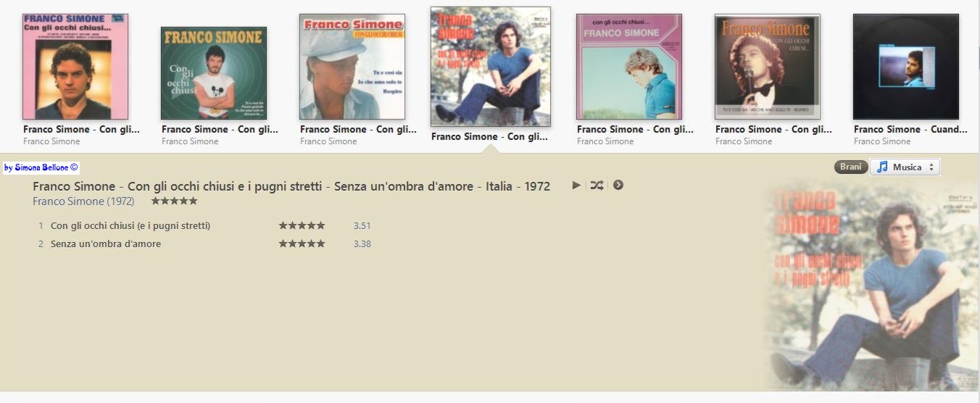Open the Musica library dropdown
980x403 pixels.
click(905, 167)
